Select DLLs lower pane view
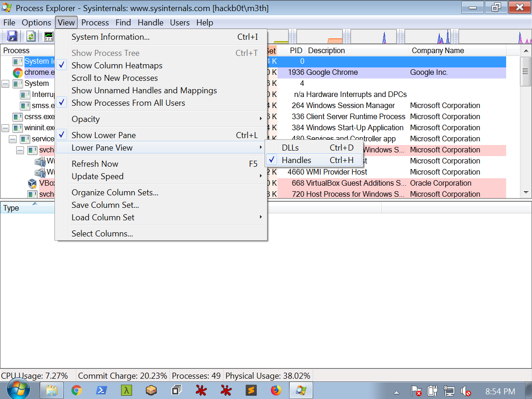This screenshot has height=399, width=532. pyautogui.click(x=314, y=148)
